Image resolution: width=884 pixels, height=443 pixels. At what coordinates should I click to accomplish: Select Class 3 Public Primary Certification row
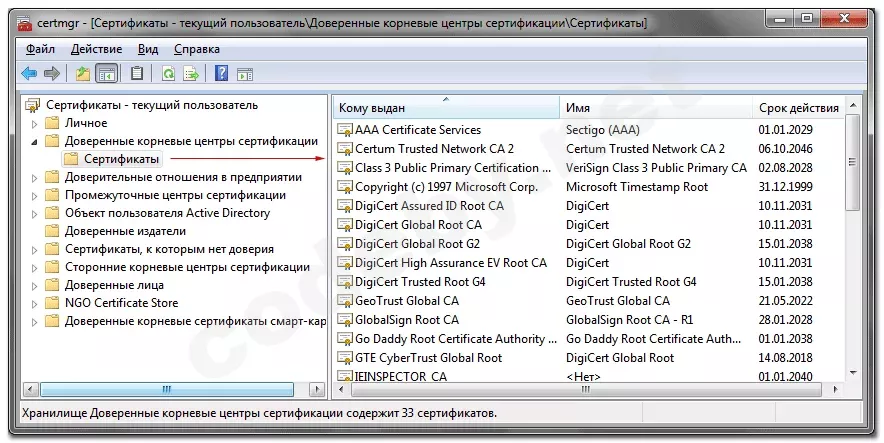coord(589,168)
